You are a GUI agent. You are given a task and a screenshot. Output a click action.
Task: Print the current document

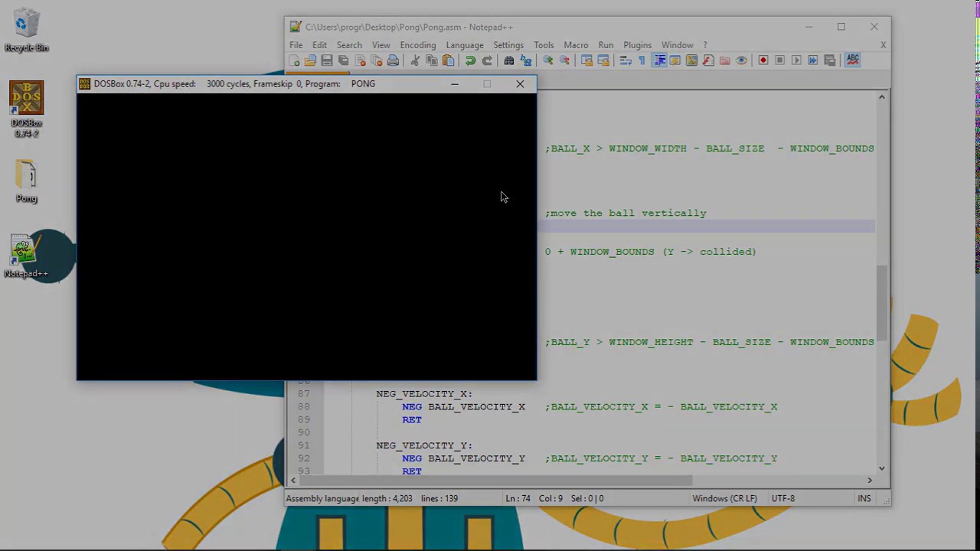point(393,60)
